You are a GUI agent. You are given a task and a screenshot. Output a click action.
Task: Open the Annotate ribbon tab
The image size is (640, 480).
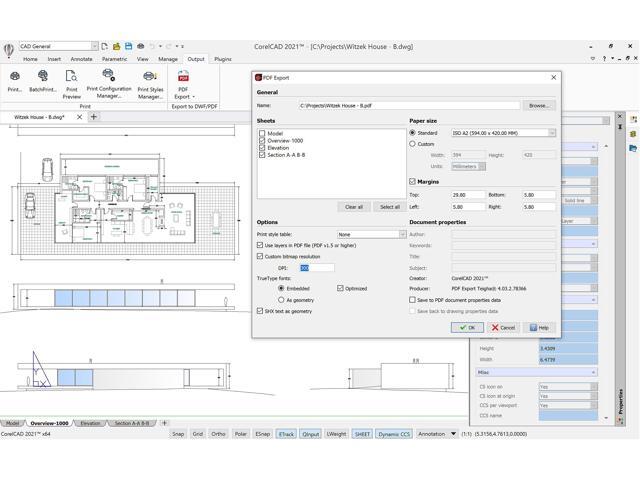(82, 59)
